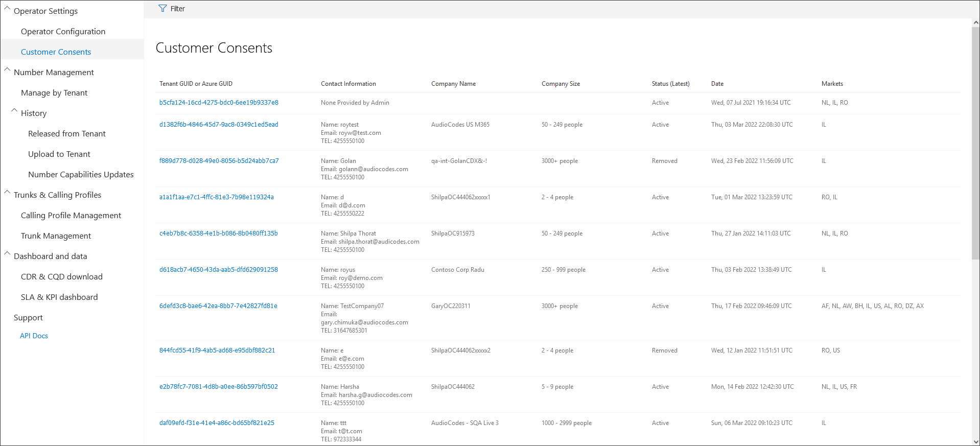Open CDR & CQD download

tap(62, 276)
